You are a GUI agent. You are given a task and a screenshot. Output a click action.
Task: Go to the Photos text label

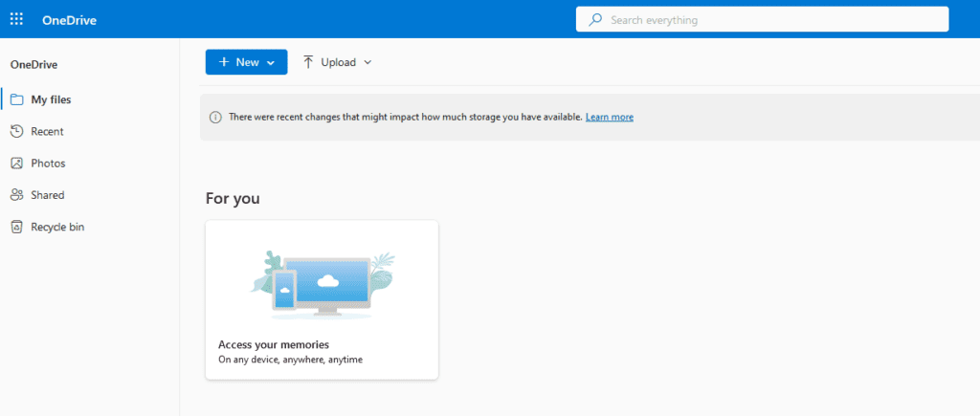tap(48, 164)
